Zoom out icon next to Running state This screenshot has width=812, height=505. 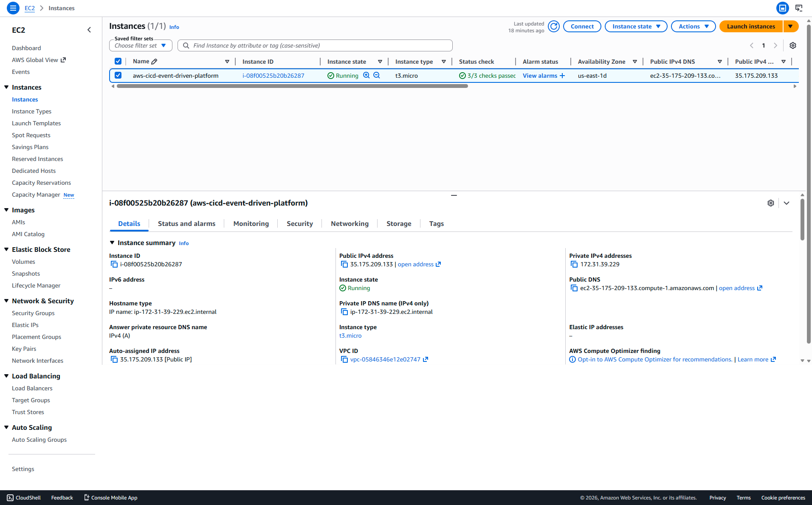[x=376, y=75]
